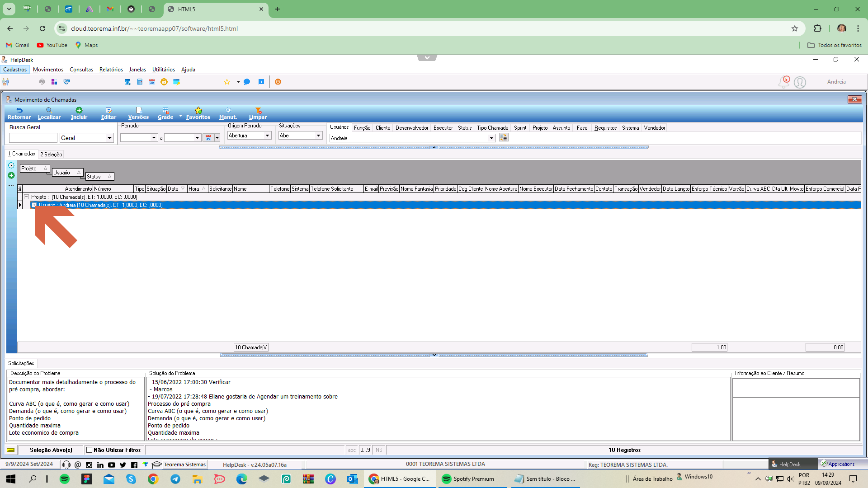Viewport: 868px width, 488px height.
Task: Select the Tipo Chamada filter tab
Action: tap(492, 128)
